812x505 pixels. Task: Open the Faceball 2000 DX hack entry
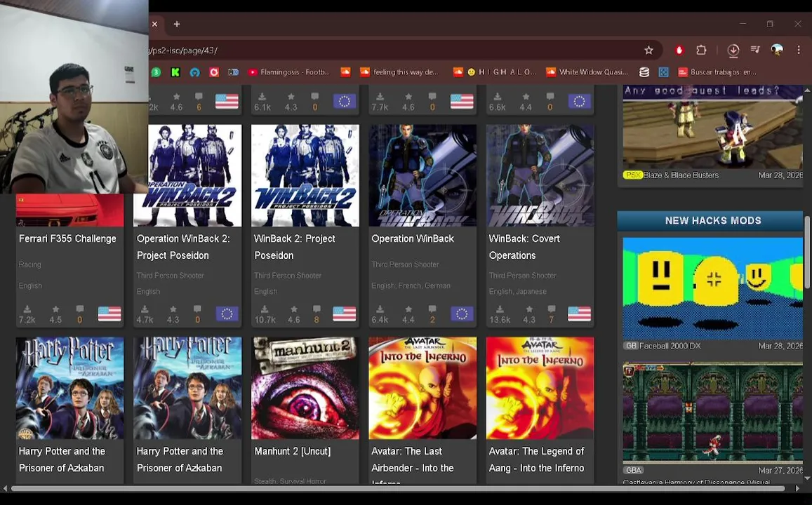670,346
